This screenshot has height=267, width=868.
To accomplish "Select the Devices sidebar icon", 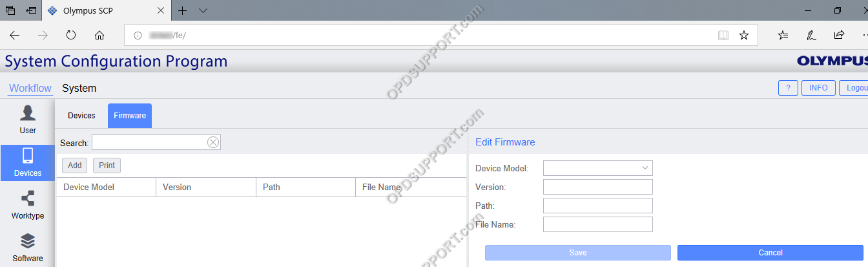I will (28, 162).
